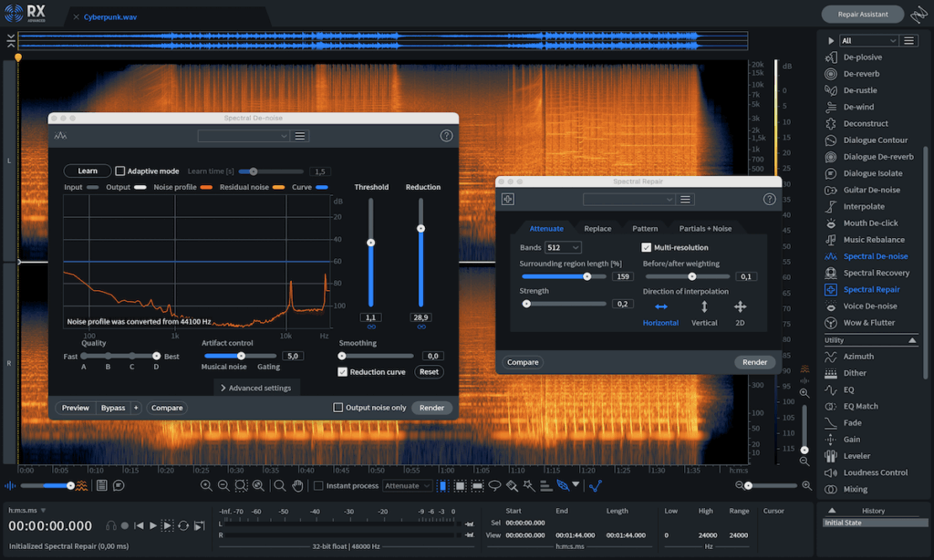Open Spectral De-noise help question mark

[446, 136]
